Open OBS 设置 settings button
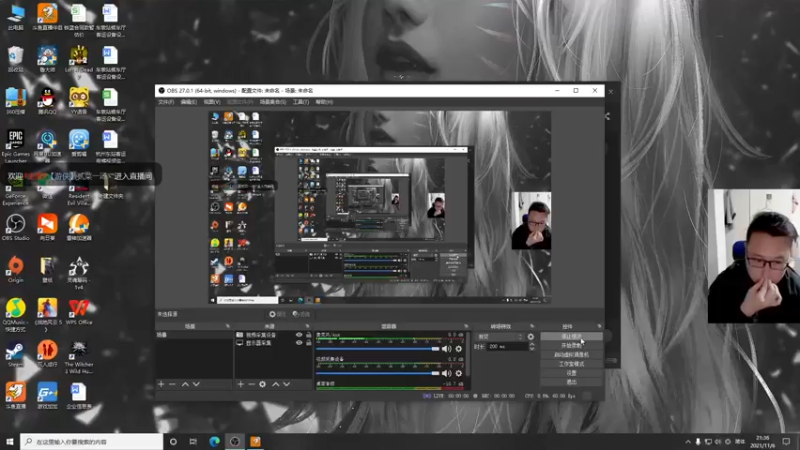 coord(571,373)
